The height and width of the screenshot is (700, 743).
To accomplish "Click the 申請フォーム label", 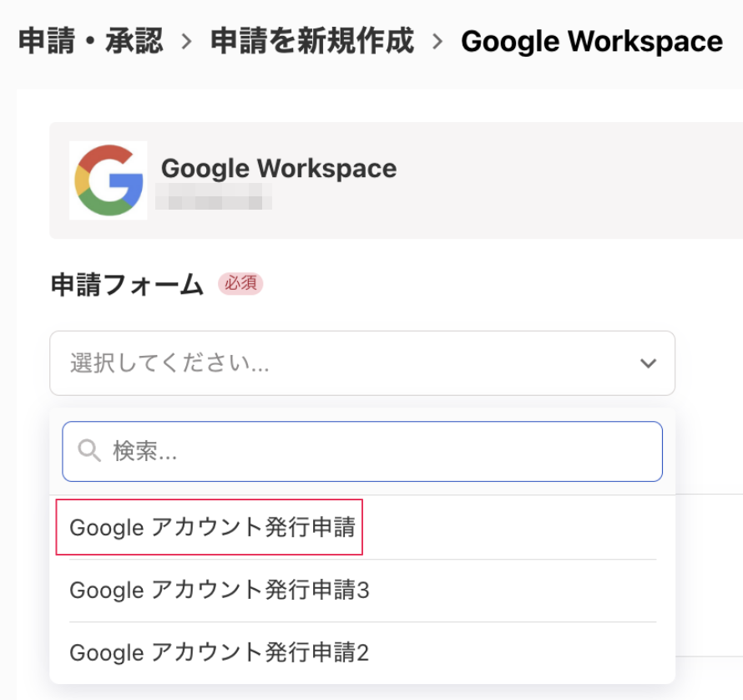I will 127,285.
